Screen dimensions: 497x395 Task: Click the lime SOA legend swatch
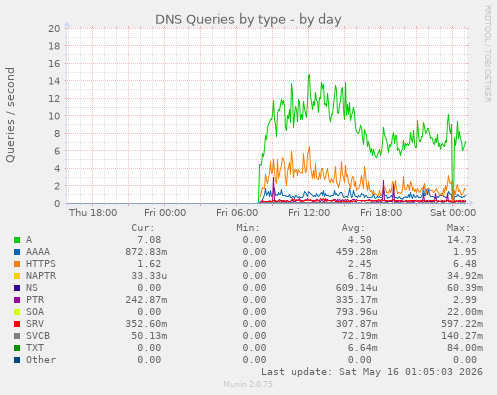coord(17,312)
